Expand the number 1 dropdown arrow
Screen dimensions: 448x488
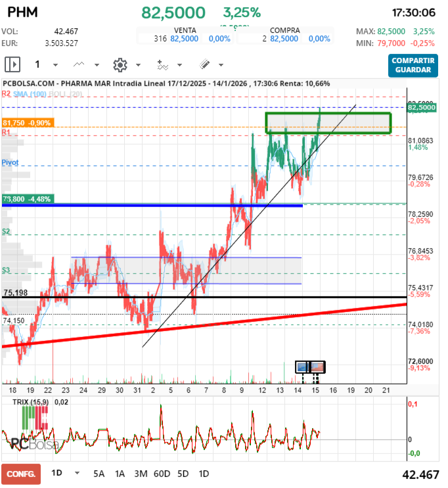pos(55,65)
